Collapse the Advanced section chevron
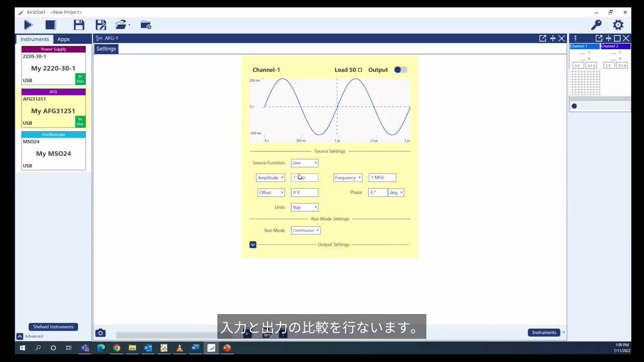Viewport: 644px width, 362px height. point(20,336)
